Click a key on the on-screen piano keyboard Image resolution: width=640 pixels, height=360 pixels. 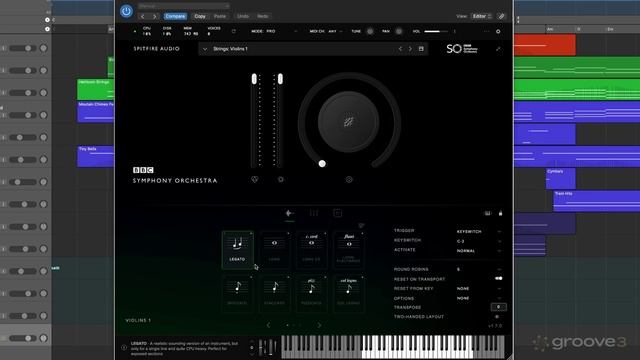[x=393, y=347]
